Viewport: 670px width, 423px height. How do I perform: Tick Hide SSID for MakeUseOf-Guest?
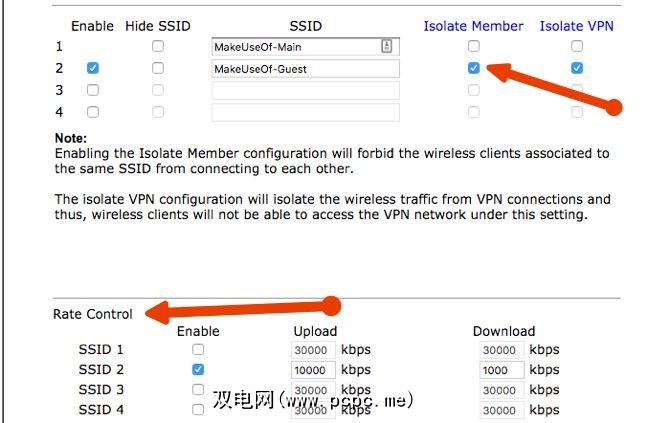pos(158,69)
